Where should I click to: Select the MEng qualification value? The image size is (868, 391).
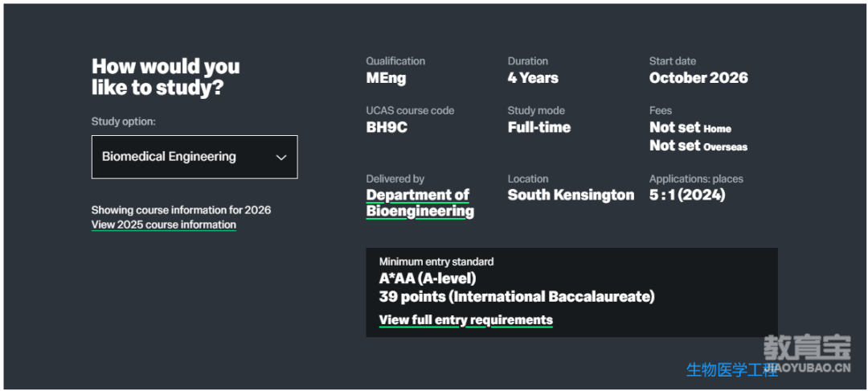[x=386, y=78]
